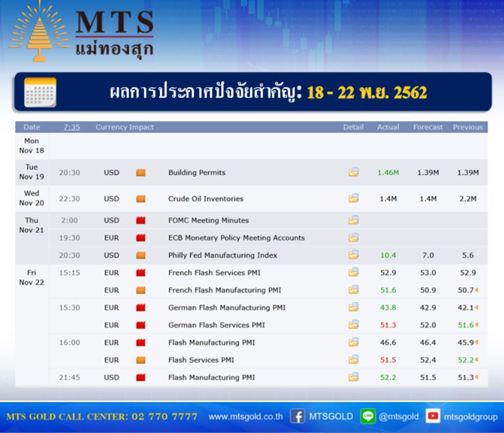The width and height of the screenshot is (504, 433).
Task: Open detail folder for French Flash Services PMI
Action: 353,273
